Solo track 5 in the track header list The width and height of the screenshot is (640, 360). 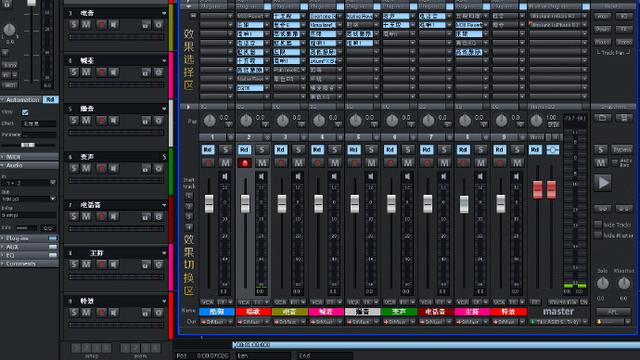tap(73, 121)
